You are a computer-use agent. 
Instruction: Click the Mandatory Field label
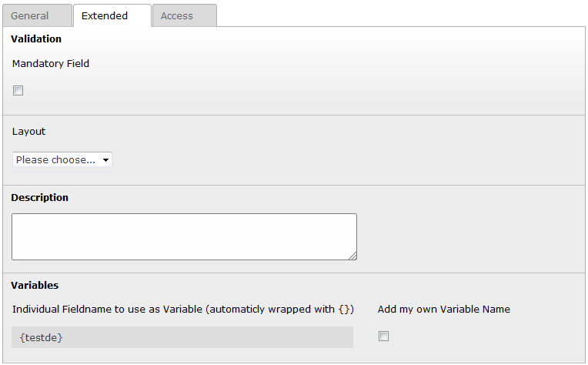[x=51, y=64]
